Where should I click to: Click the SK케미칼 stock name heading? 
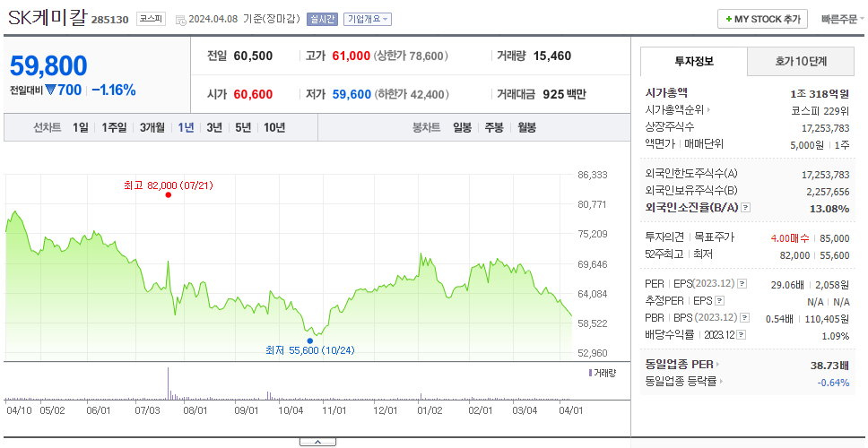48,17
